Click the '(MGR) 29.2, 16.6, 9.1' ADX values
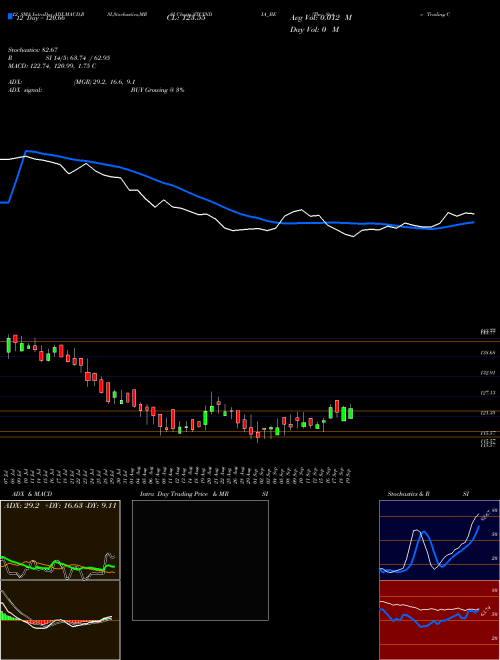This screenshot has width=500, height=660. pyautogui.click(x=104, y=82)
